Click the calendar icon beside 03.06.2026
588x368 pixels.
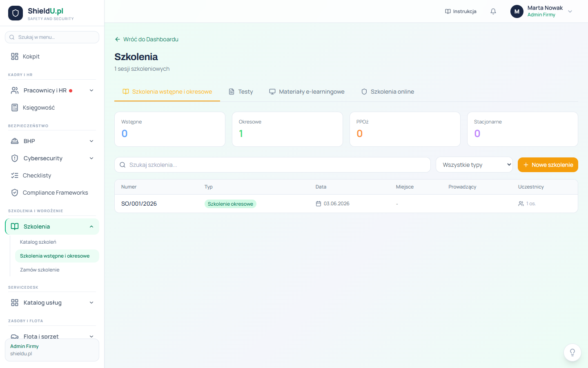coord(318,204)
